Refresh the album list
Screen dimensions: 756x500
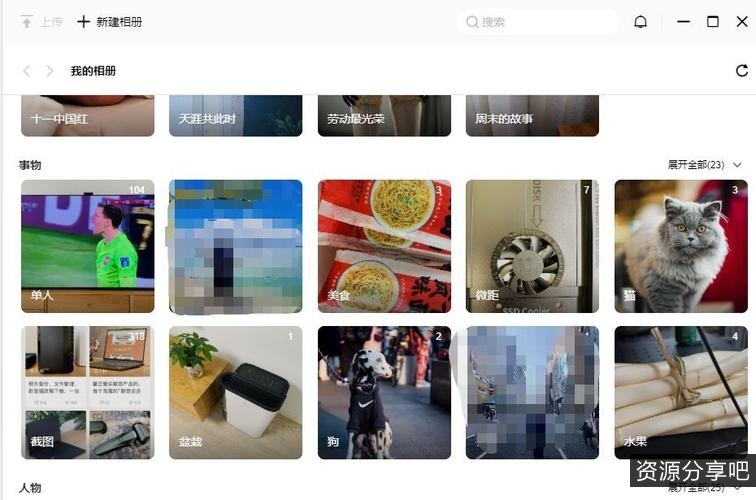742,71
